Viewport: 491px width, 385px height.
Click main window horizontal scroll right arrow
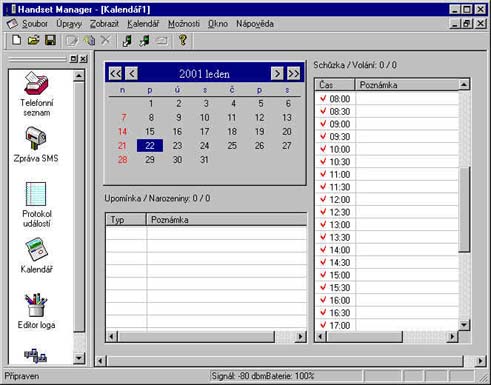[x=480, y=361]
